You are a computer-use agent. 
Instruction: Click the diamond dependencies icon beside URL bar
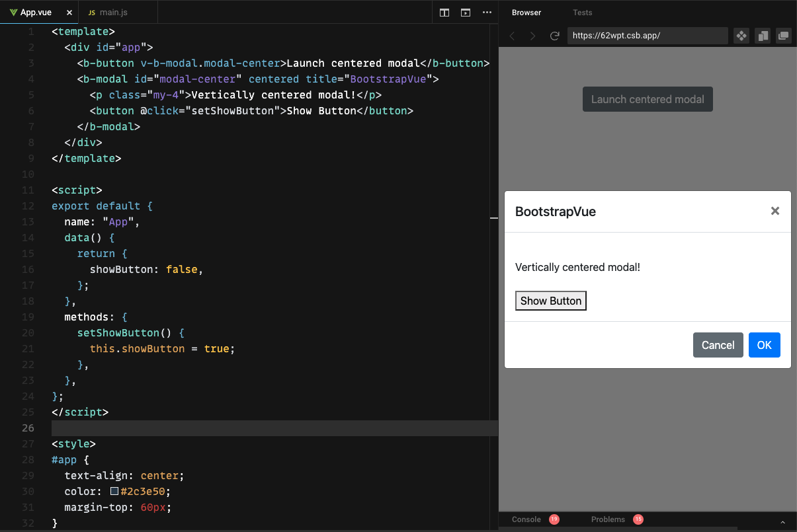click(741, 36)
